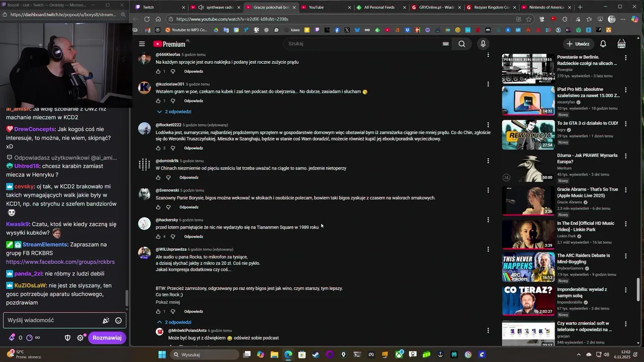Click the Szukaj YouTube search field

[362, 44]
